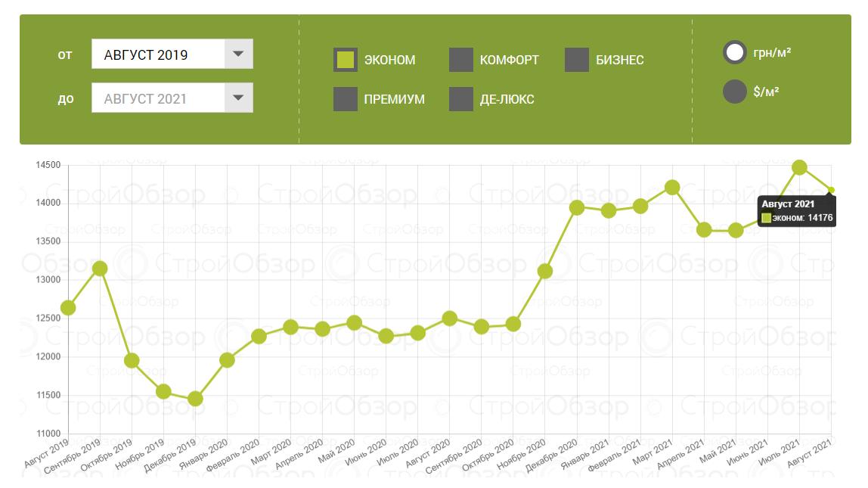Select the Декабрь 2020 data point
Screen dimensions: 868x488
577,207
